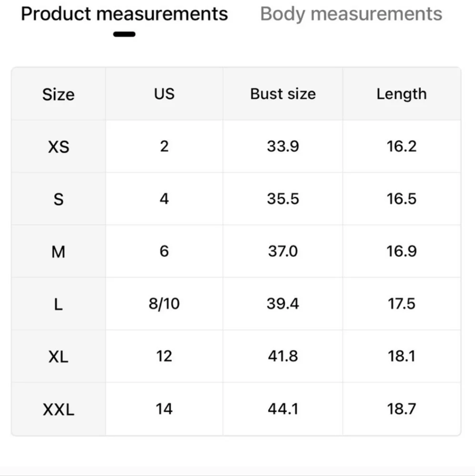Tap the 18.7 length cell

pos(401,408)
